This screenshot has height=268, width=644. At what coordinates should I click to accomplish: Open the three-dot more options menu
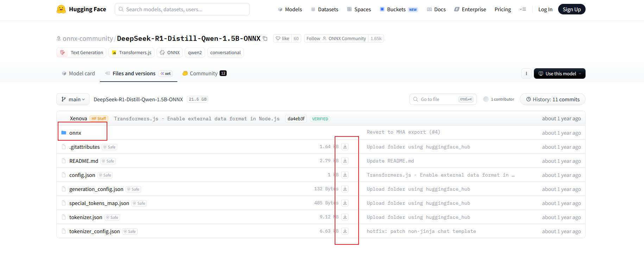pos(526,74)
